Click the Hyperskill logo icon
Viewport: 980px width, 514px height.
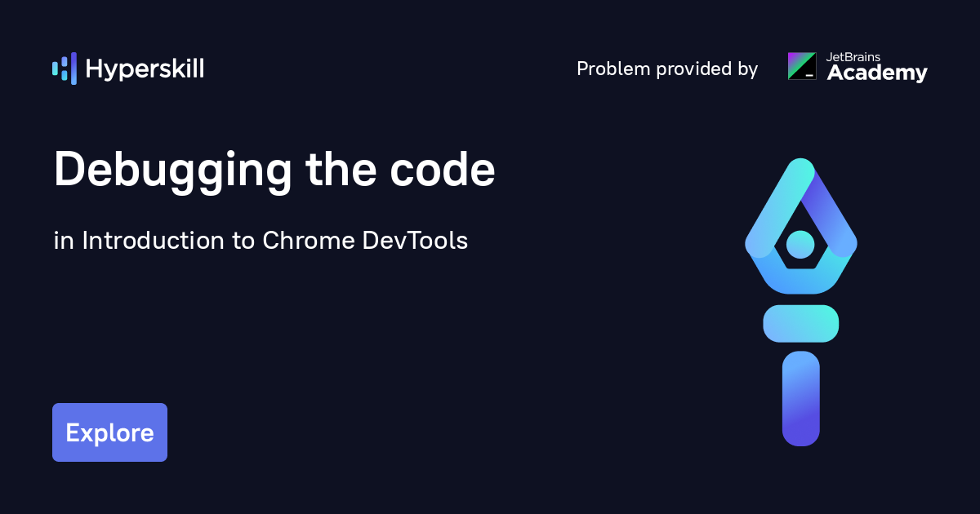click(65, 69)
